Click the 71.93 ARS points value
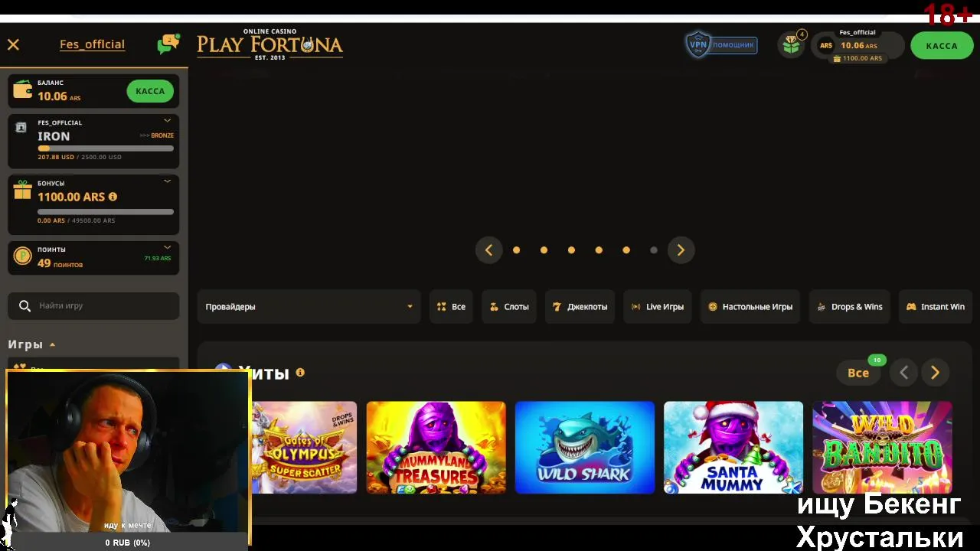This screenshot has height=551, width=980. click(158, 259)
